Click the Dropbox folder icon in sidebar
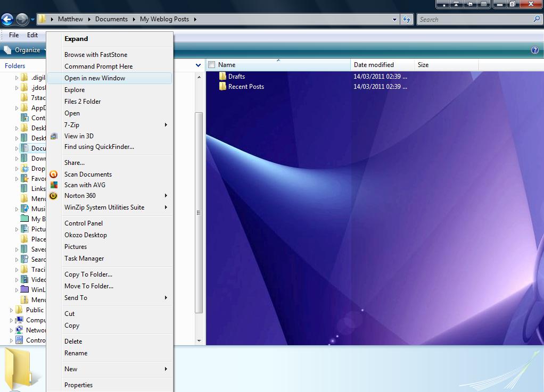Screen dimensions: 544x392 click(x=25, y=168)
